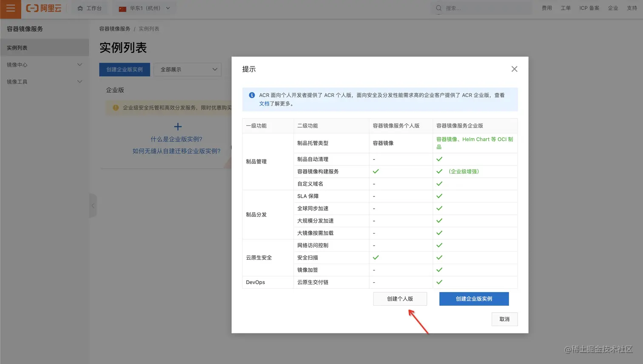Viewport: 643px width, 364px height.
Task: Click 制品自动清理 enterprise checkmark
Action: (439, 159)
